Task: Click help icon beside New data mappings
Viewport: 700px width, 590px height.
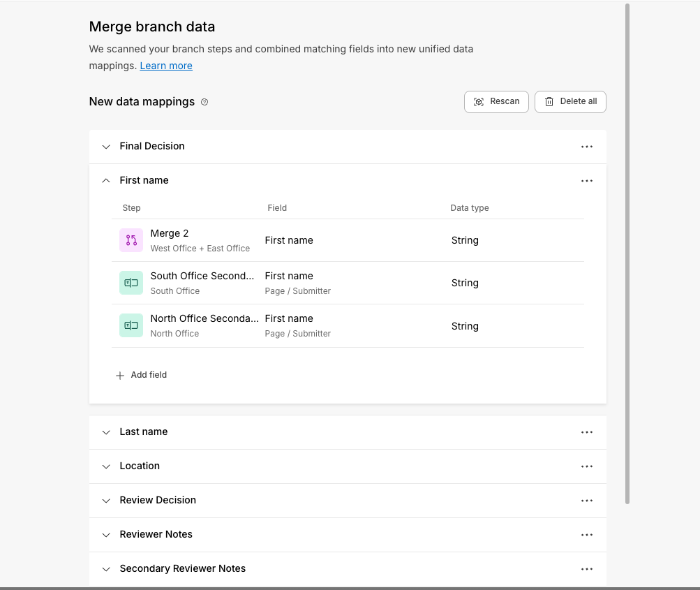Action: pos(204,102)
